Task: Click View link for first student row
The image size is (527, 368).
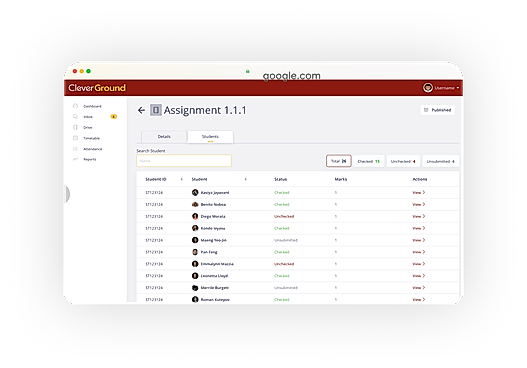Action: (x=419, y=193)
